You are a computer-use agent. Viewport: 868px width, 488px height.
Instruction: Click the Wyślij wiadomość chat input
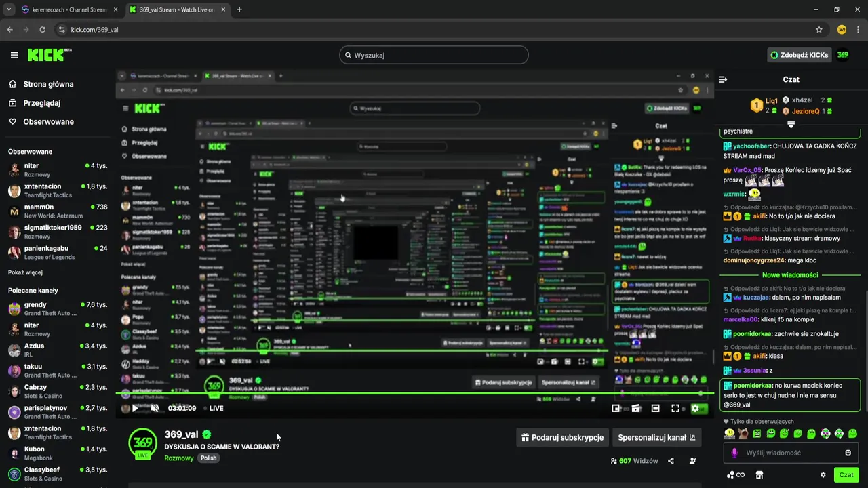pos(791,453)
